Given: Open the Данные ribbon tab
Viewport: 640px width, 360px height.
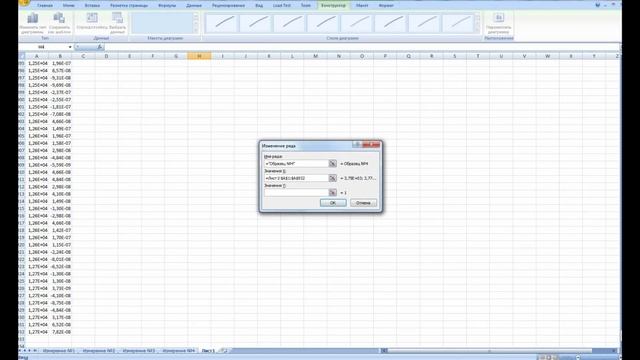Looking at the screenshot, I should coord(194,6).
